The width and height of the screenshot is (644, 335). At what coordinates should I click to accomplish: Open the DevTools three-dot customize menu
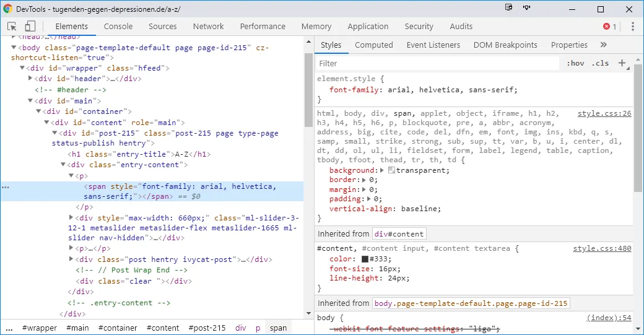pyautogui.click(x=632, y=26)
